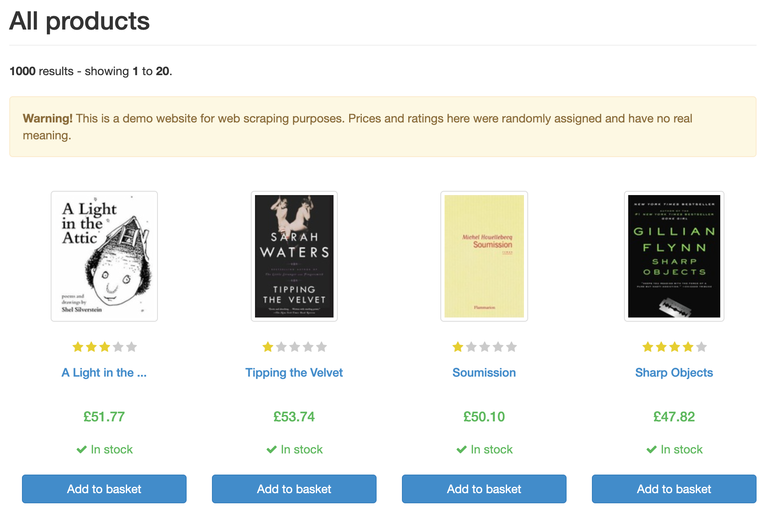The image size is (765, 532).
Task: Open the Sharp Objects cover image
Action: coord(674,256)
